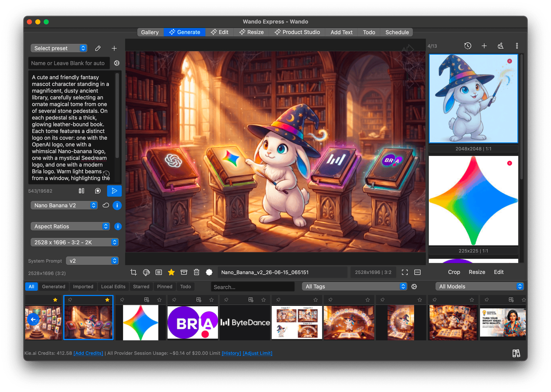Open the library icon in bottom-right corner
The image size is (551, 392).
click(516, 353)
